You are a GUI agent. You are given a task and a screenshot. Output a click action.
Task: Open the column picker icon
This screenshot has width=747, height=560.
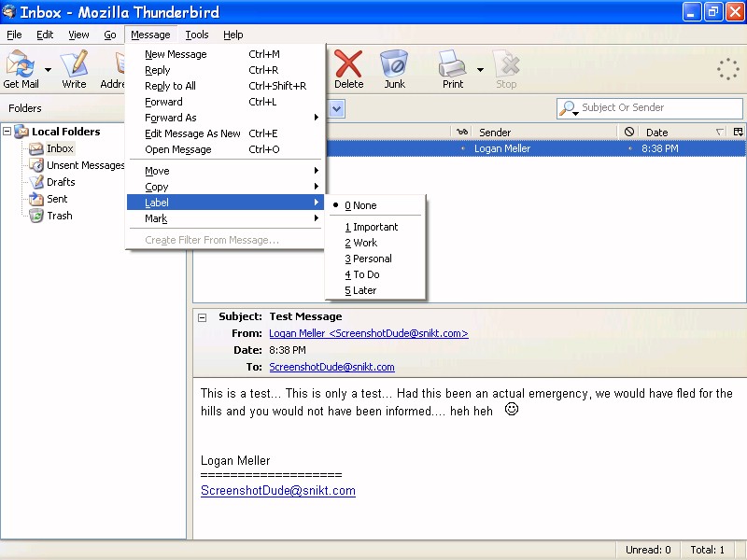[738, 132]
